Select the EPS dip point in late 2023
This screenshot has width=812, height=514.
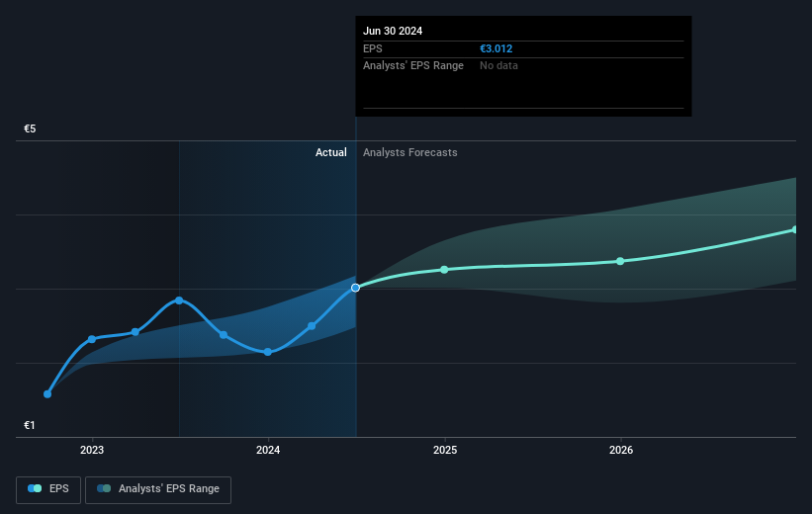224,335
